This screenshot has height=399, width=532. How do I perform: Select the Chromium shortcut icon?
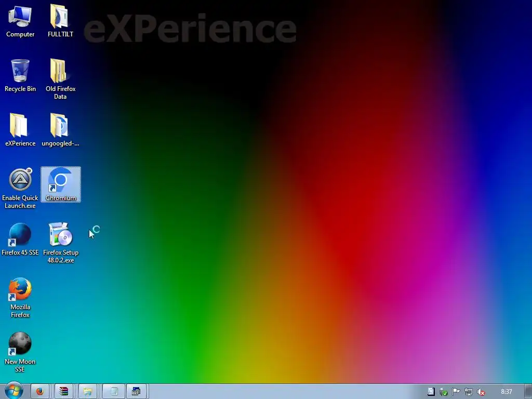point(61,184)
